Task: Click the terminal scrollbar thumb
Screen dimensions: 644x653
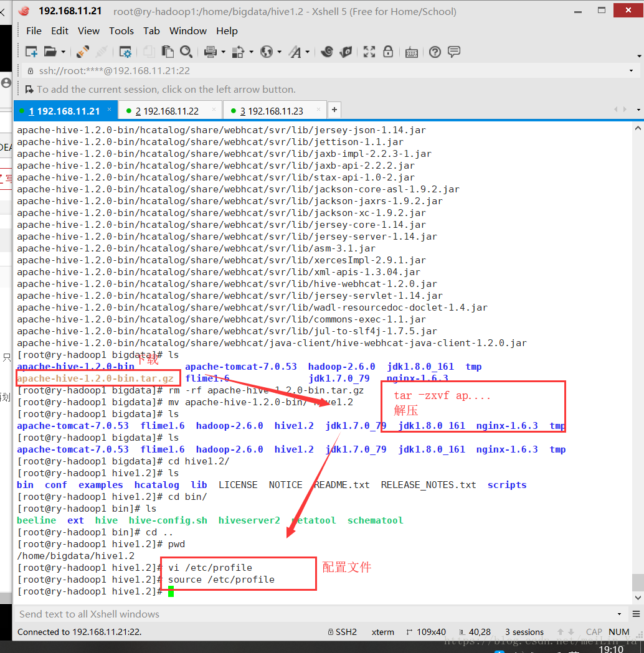Action: (x=638, y=582)
